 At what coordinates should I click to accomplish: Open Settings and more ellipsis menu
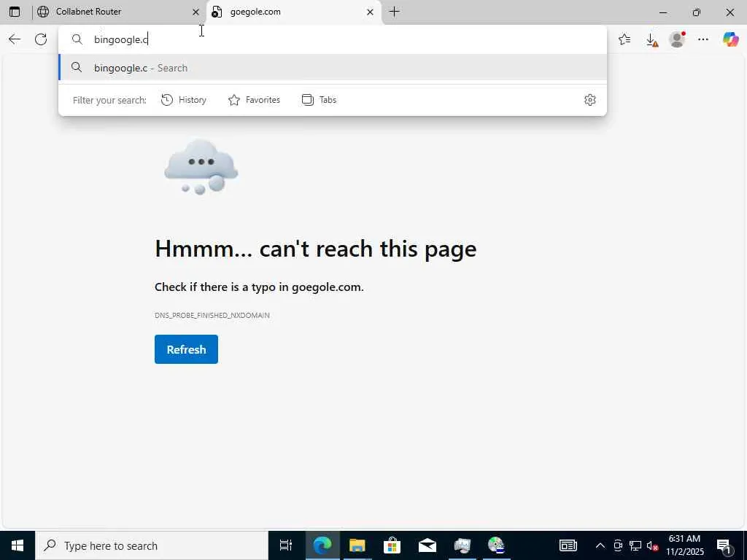(703, 39)
